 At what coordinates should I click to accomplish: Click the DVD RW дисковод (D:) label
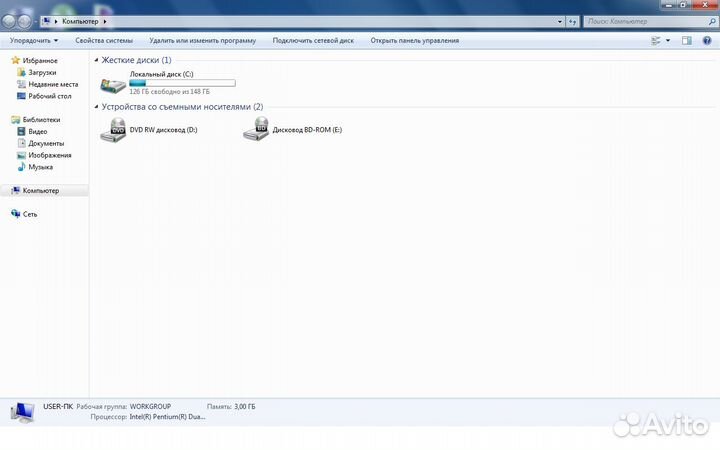click(163, 130)
